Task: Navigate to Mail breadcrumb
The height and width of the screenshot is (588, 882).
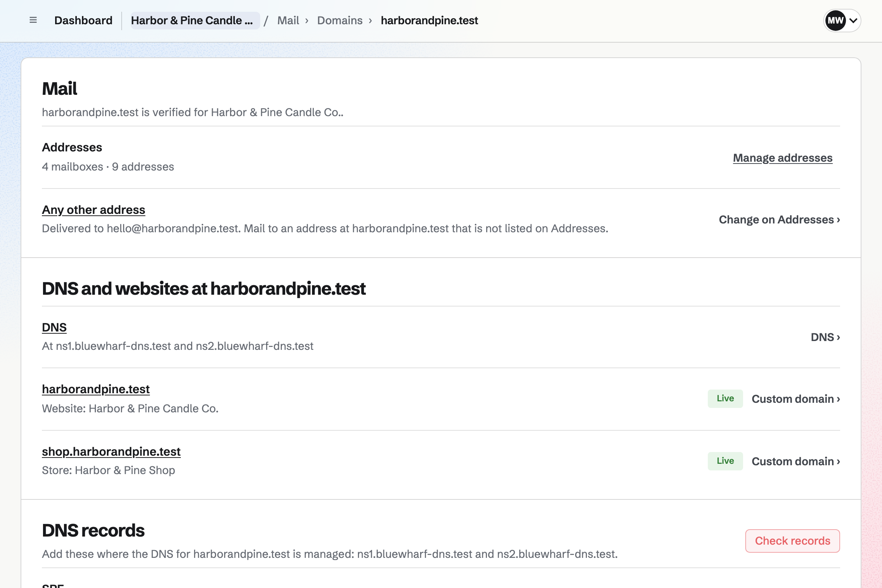Action: 288,20
